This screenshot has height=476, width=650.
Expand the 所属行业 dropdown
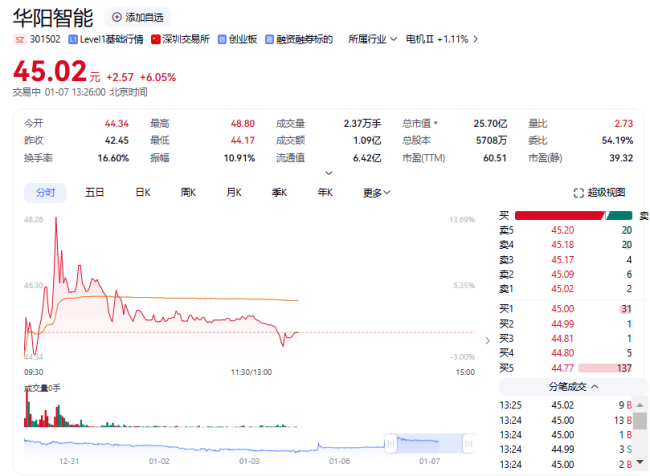pyautogui.click(x=372, y=39)
